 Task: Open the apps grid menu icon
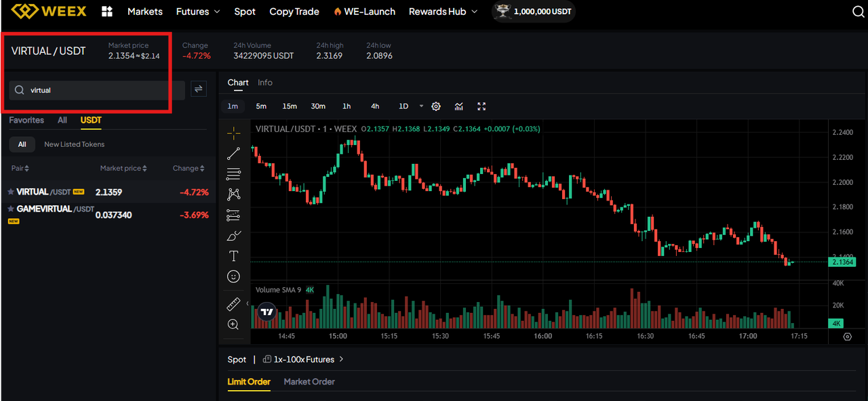[x=107, y=12]
